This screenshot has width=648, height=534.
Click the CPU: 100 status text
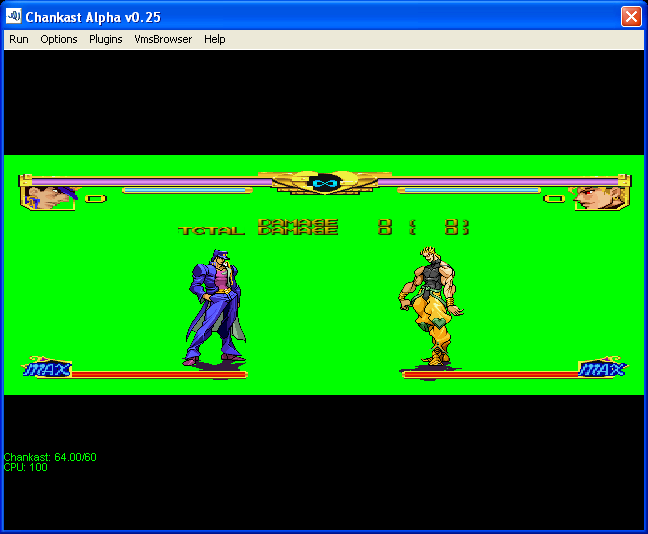(26, 467)
